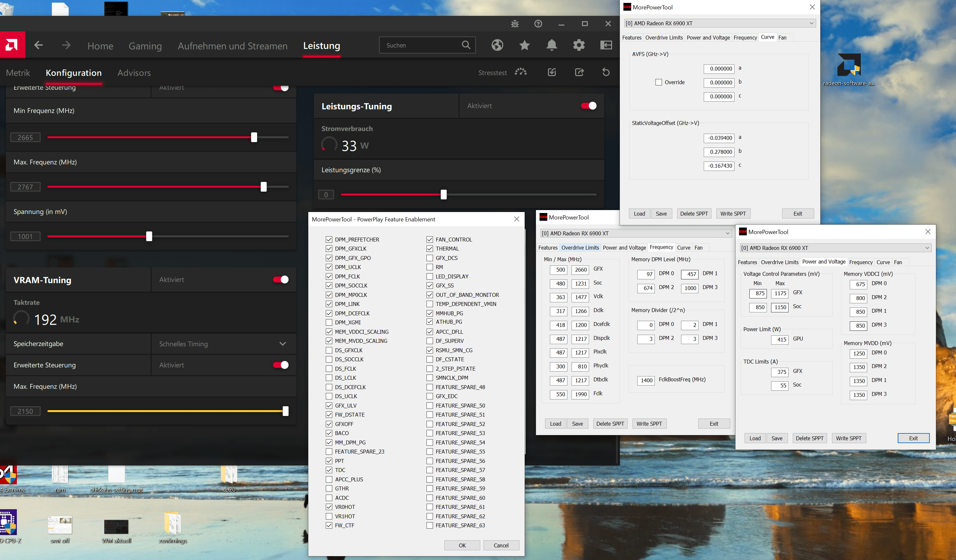Open radeon-software installer desktop icon
956x560 pixels.
coord(849,69)
